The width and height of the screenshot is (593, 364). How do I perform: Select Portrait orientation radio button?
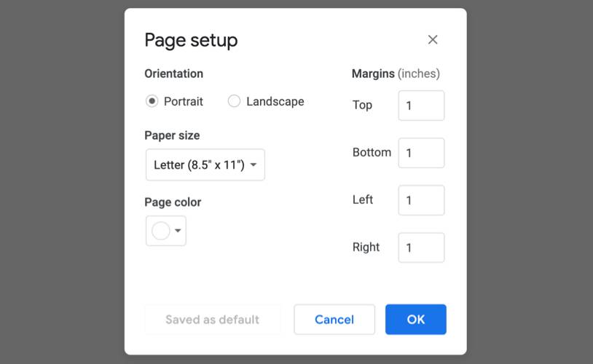pyautogui.click(x=152, y=101)
